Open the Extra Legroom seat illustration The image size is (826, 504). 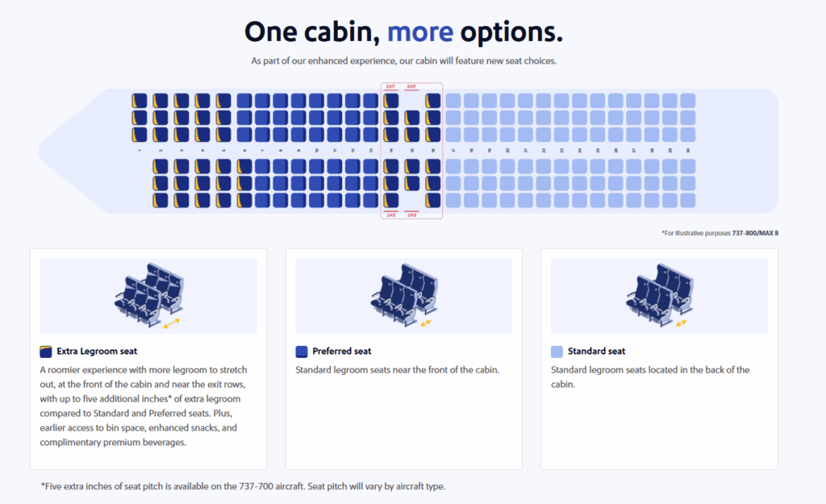[148, 296]
